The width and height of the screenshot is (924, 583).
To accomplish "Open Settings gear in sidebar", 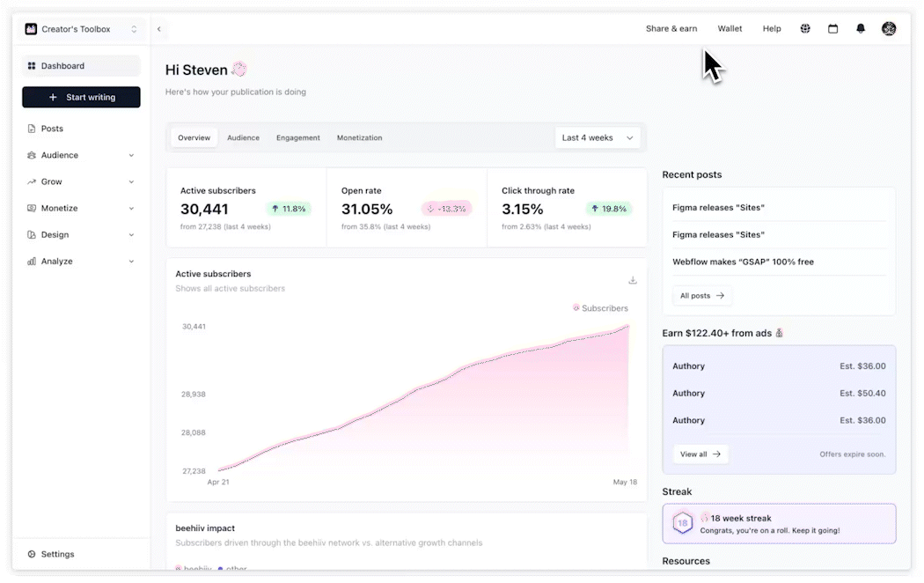I will pyautogui.click(x=51, y=554).
